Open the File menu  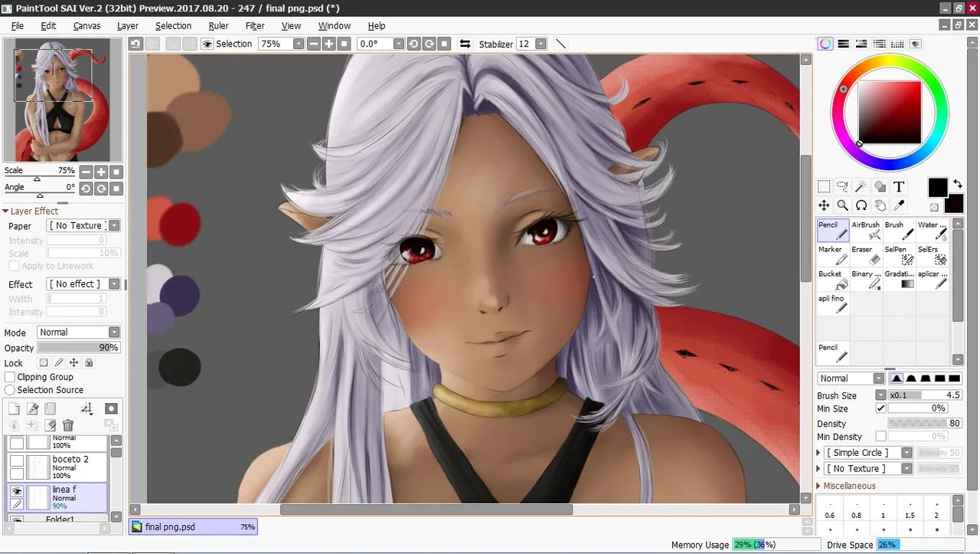tap(18, 25)
